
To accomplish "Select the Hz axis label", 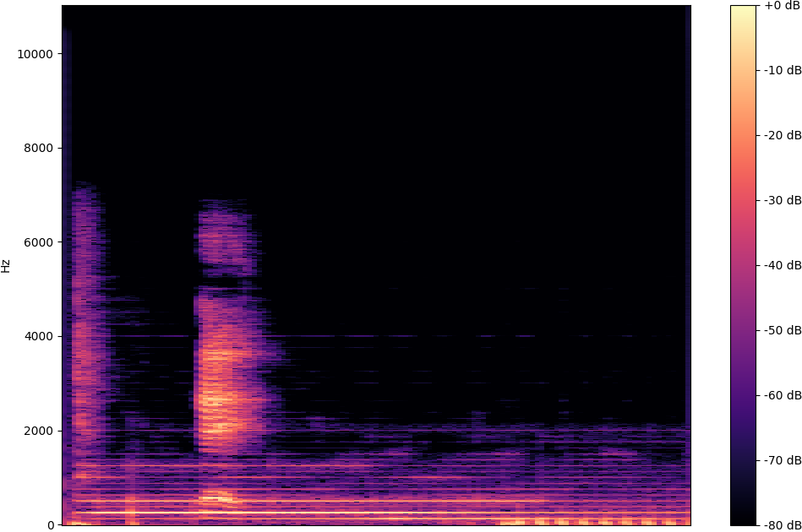I will point(6,266).
